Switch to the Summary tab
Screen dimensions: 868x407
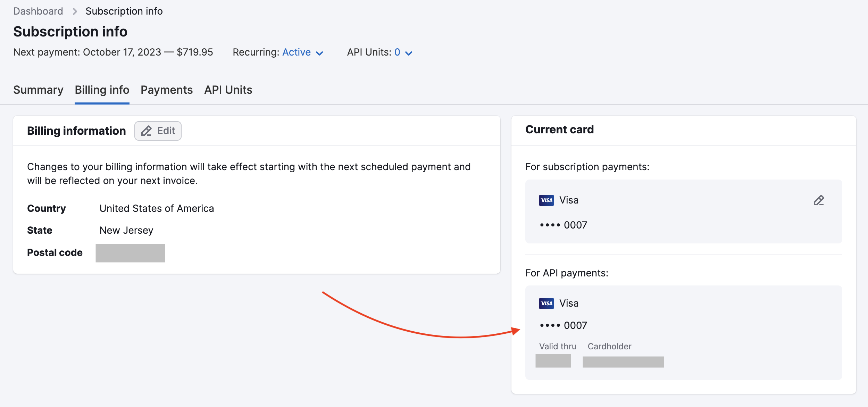coord(38,90)
